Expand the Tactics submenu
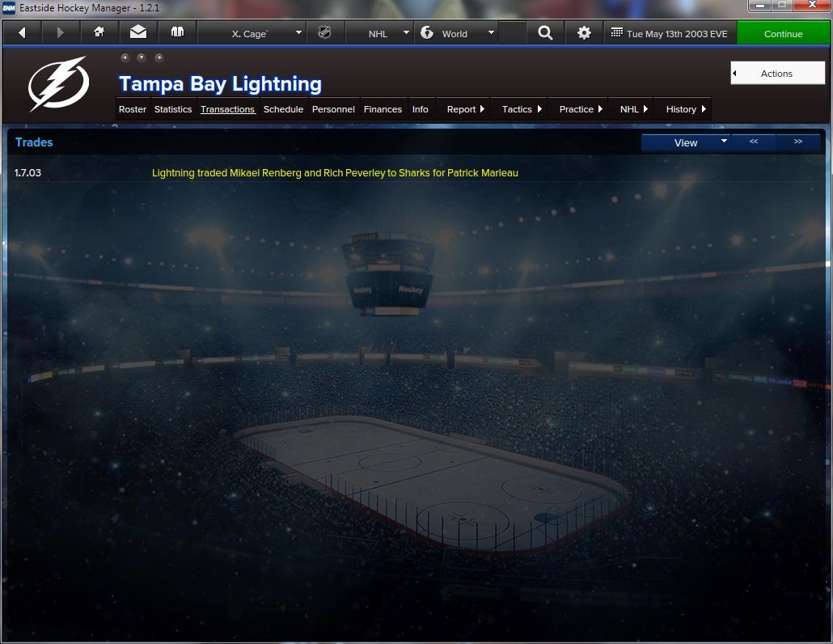 click(x=519, y=109)
